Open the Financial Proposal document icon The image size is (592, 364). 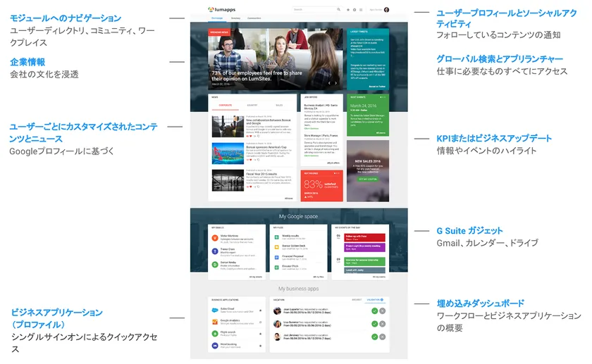click(x=277, y=257)
